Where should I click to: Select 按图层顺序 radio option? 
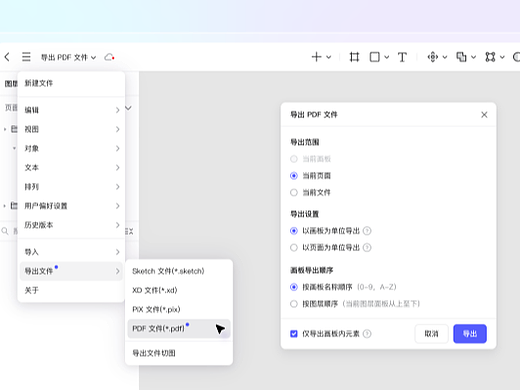pos(294,304)
